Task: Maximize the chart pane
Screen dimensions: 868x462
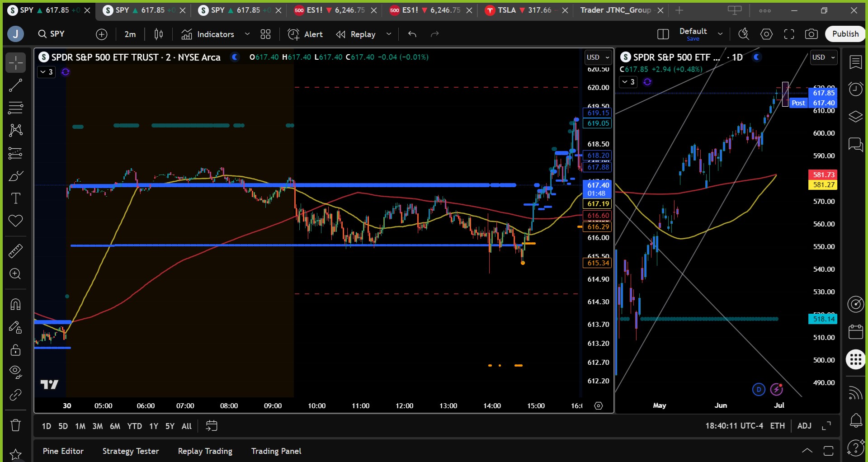Action: coord(826,426)
